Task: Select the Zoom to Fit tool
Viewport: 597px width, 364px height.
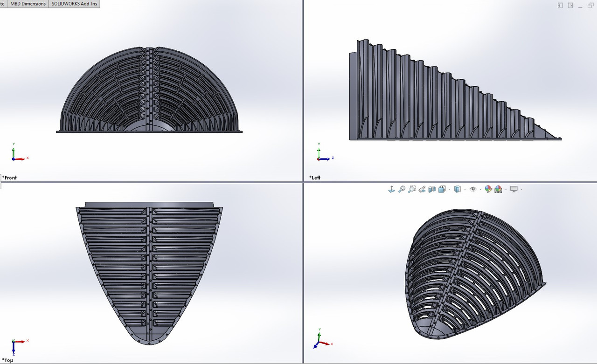Action: (x=392, y=189)
